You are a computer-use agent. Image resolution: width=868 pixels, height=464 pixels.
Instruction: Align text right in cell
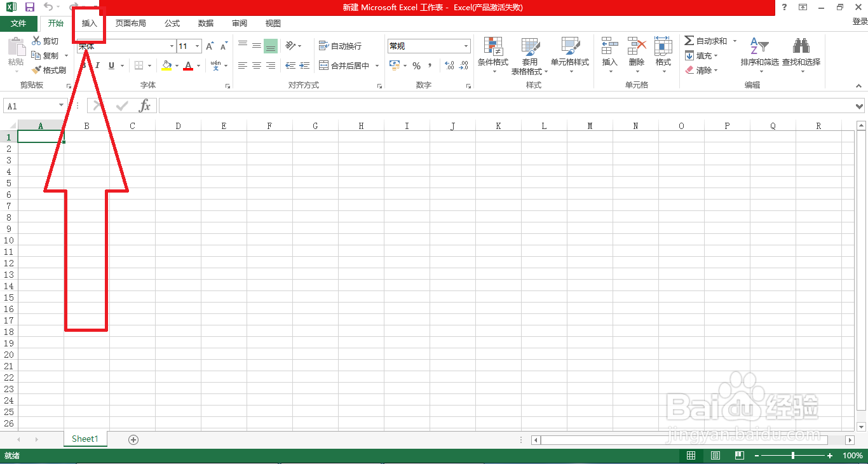tap(271, 65)
